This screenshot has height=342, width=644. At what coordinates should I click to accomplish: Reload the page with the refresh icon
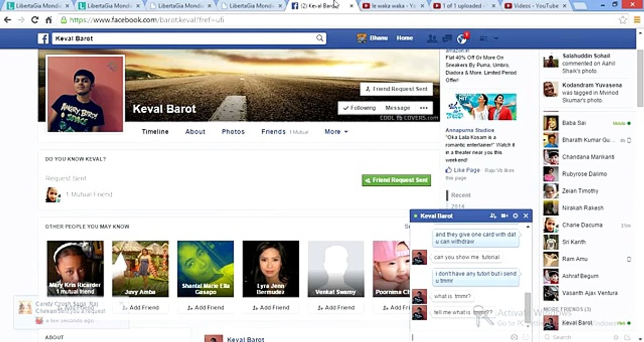click(x=35, y=20)
